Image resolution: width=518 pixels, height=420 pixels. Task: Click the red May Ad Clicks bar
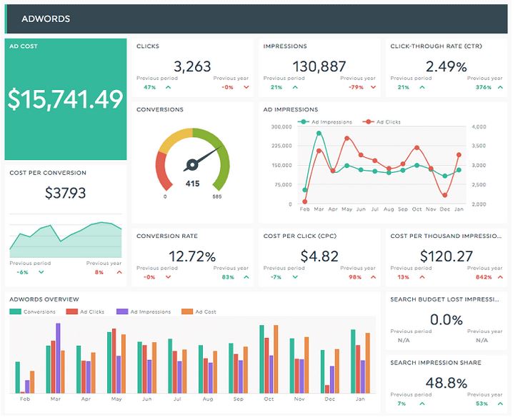point(114,361)
